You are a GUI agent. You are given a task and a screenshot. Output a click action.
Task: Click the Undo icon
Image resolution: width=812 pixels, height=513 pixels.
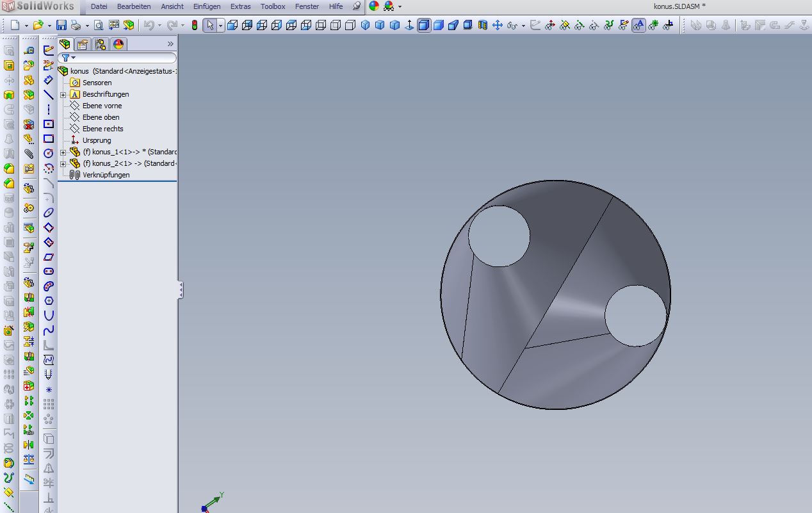coord(149,26)
